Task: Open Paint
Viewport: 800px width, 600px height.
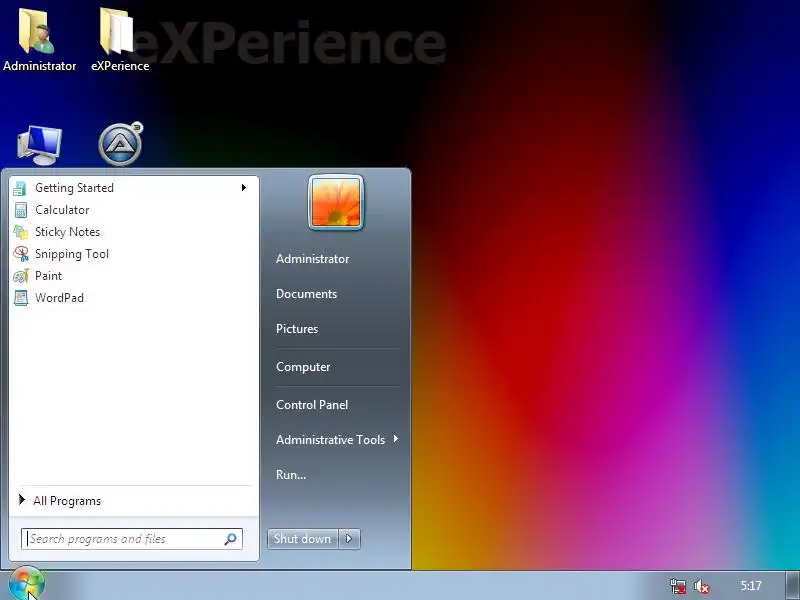Action: (x=134, y=276)
